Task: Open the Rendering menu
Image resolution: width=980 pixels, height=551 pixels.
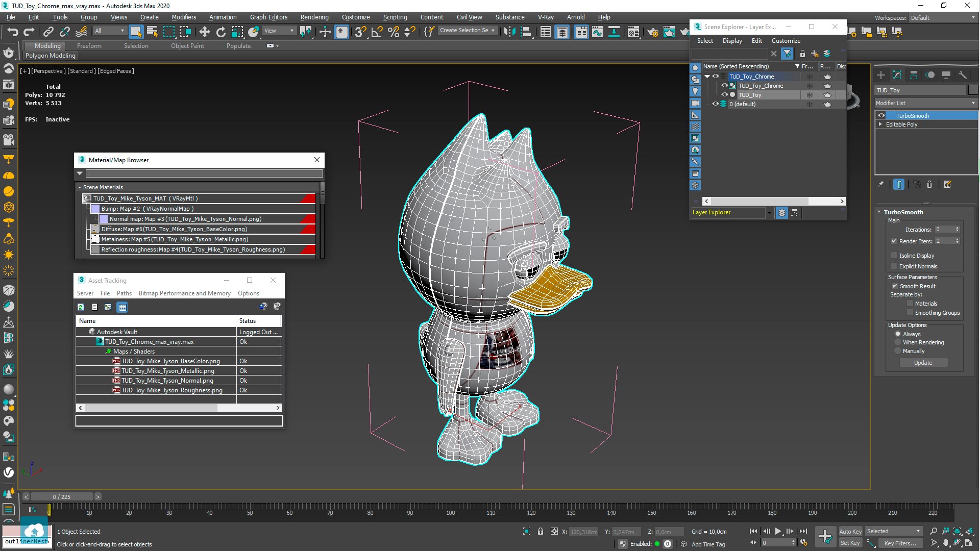Action: click(314, 17)
